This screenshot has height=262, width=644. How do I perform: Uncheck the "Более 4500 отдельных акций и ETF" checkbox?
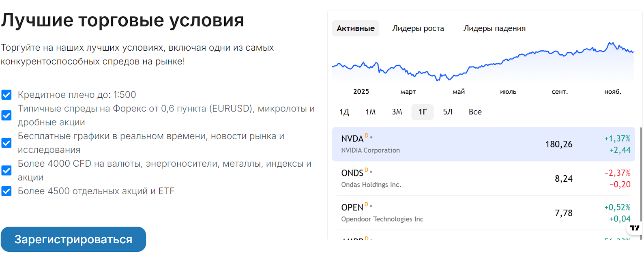click(x=6, y=191)
